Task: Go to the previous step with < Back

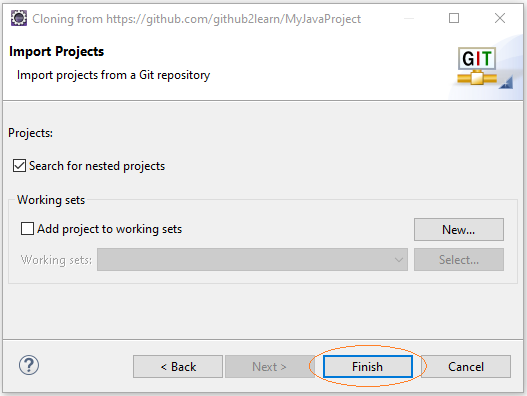Action: 178,367
